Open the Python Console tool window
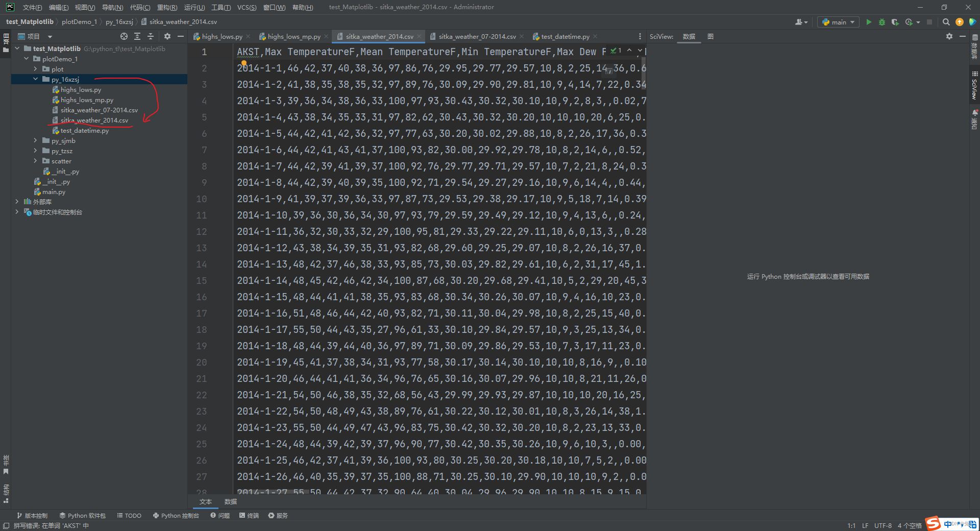 176,516
